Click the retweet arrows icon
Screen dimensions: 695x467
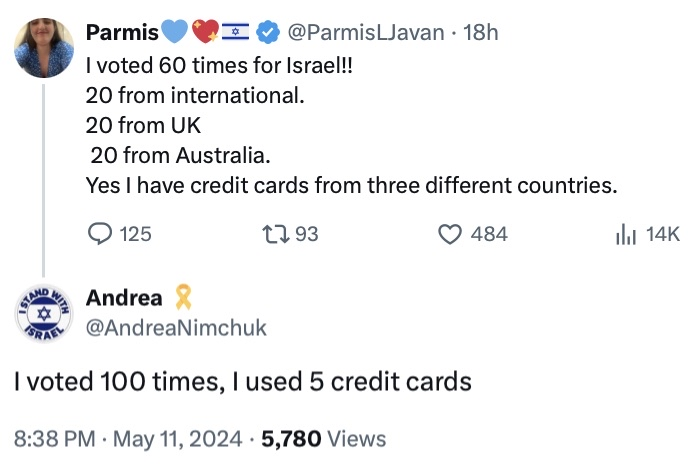[x=276, y=234]
